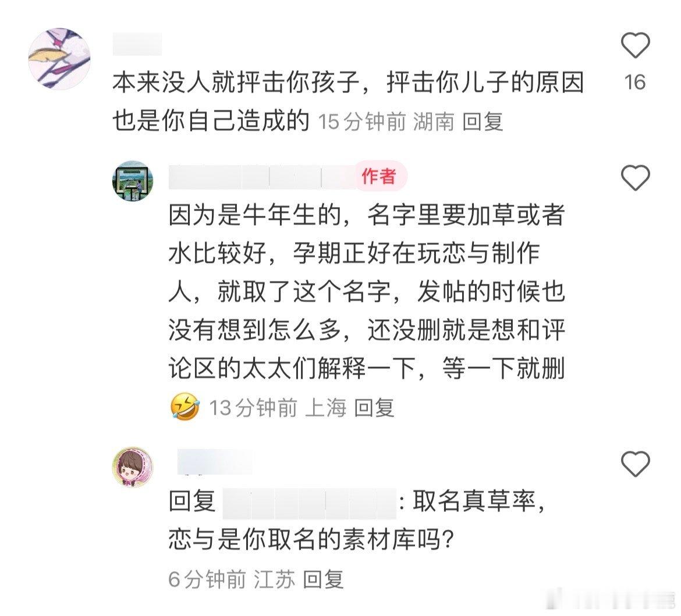Open the first commenter's flower avatar
Screen dimensions: 681x616
click(x=59, y=59)
